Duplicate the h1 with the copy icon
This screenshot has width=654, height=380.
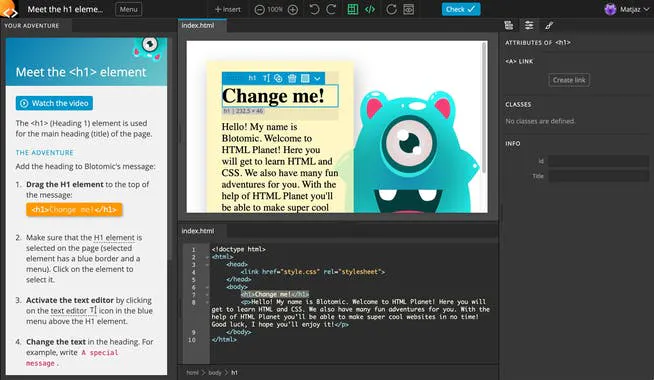click(x=278, y=78)
